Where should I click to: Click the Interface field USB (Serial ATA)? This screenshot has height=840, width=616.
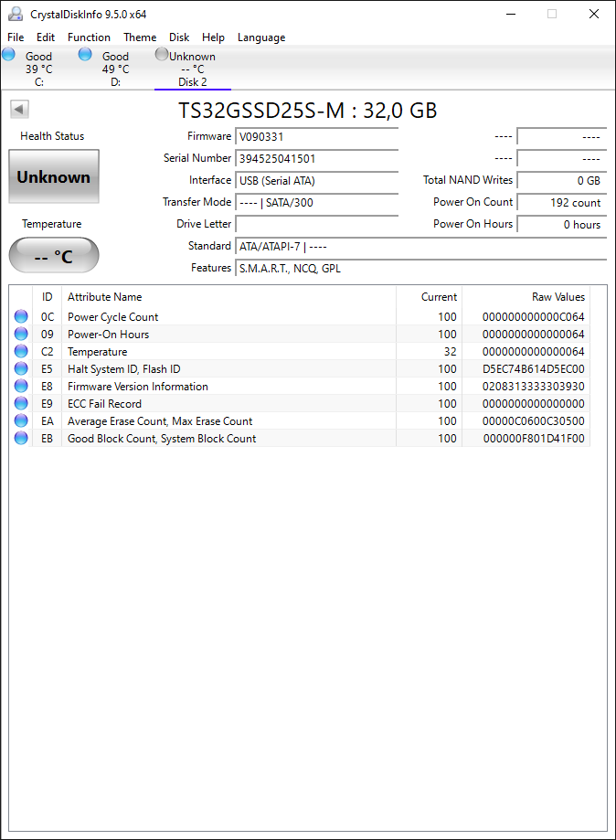click(316, 181)
